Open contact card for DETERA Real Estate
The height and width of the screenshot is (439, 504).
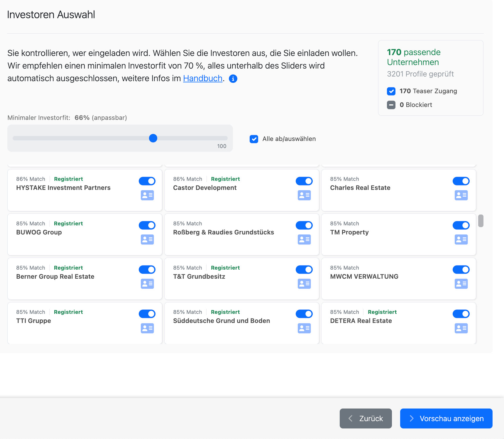461,328
